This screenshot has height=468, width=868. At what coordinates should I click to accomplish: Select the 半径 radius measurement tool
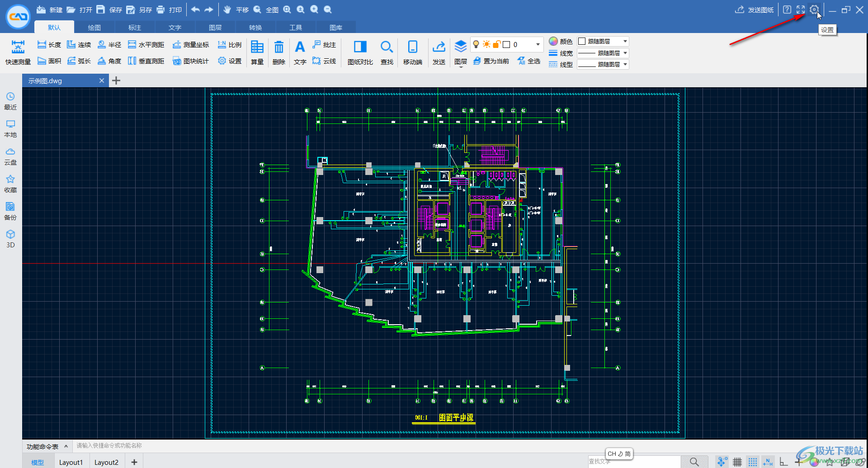coord(109,44)
